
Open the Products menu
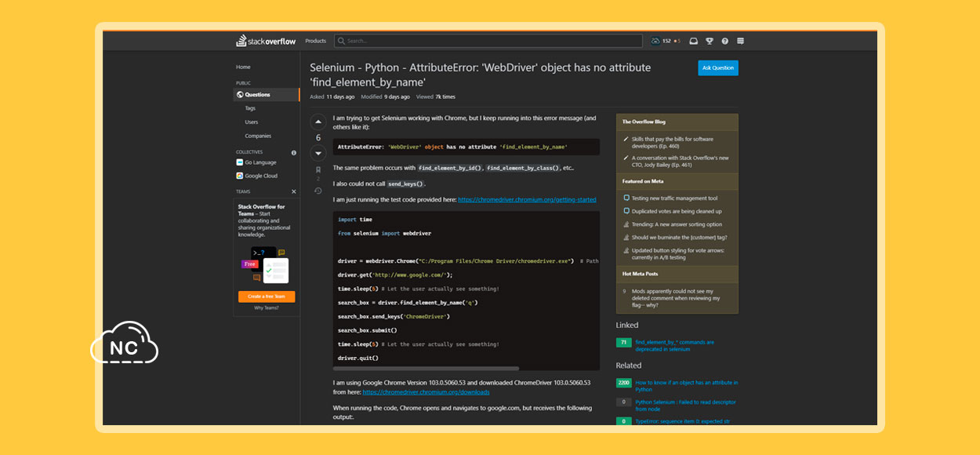[315, 41]
